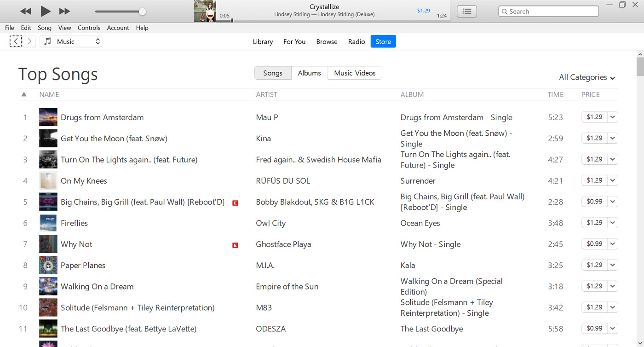Open the Account menu

[118, 28]
